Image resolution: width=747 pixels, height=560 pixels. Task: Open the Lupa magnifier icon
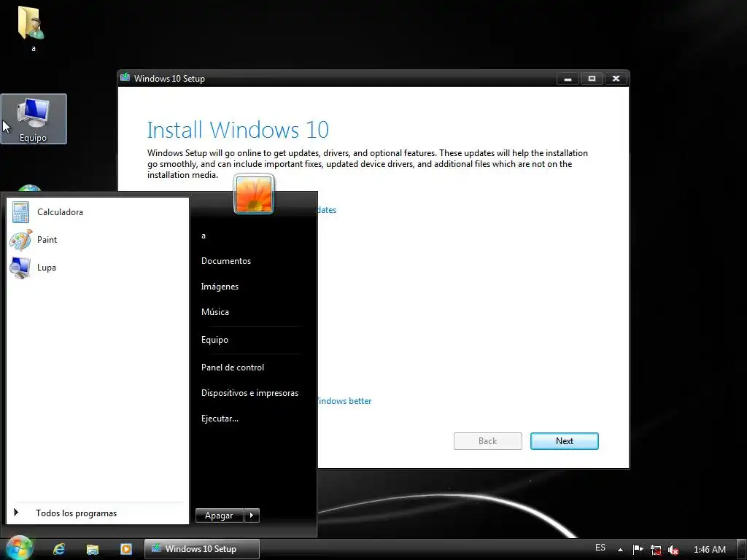[20, 267]
